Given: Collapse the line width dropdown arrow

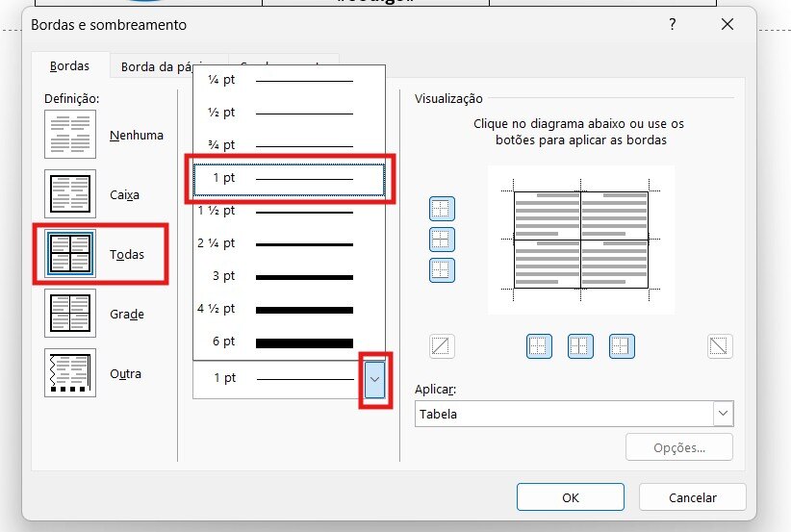Looking at the screenshot, I should click(374, 379).
